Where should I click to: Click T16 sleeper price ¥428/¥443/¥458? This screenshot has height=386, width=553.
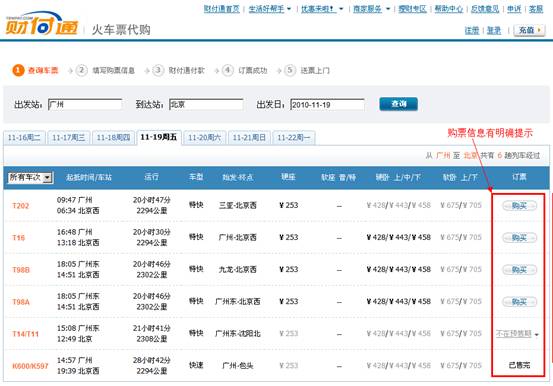pyautogui.click(x=399, y=237)
